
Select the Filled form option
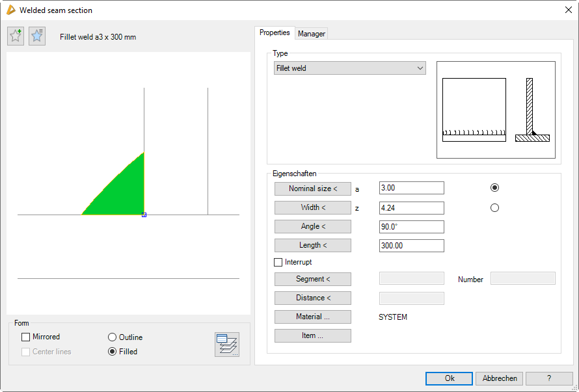coord(113,352)
